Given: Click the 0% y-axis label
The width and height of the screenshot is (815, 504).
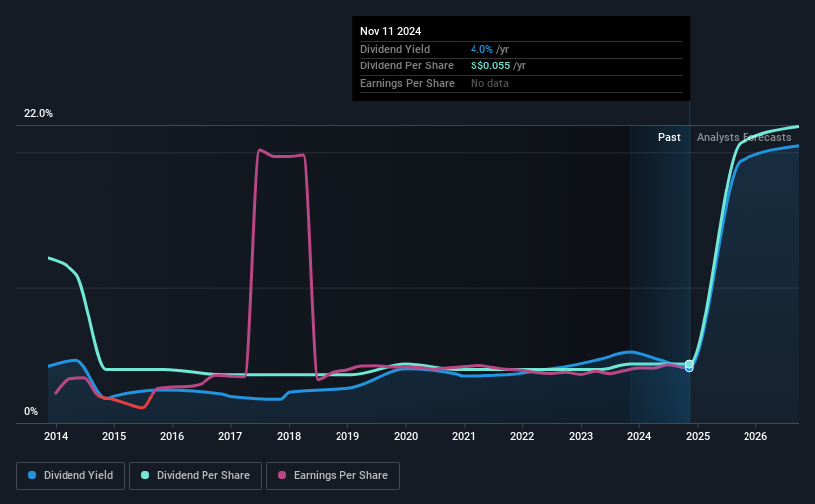Looking at the screenshot, I should point(31,411).
